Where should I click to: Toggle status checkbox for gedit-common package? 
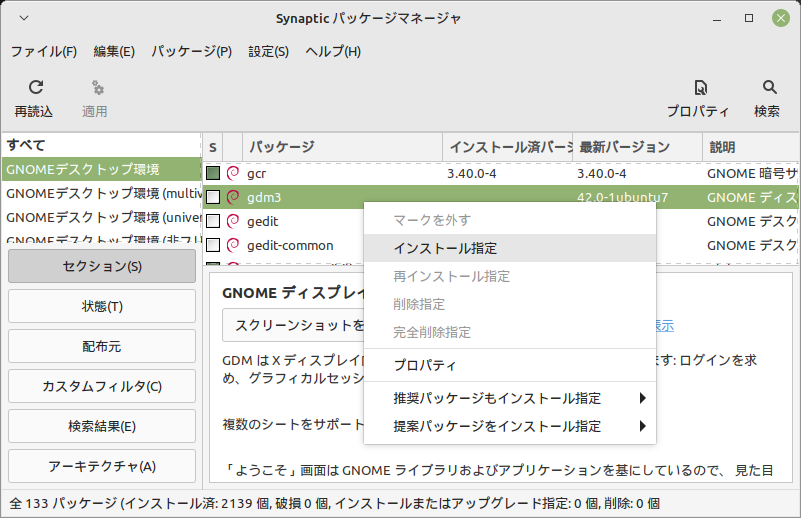(x=213, y=245)
